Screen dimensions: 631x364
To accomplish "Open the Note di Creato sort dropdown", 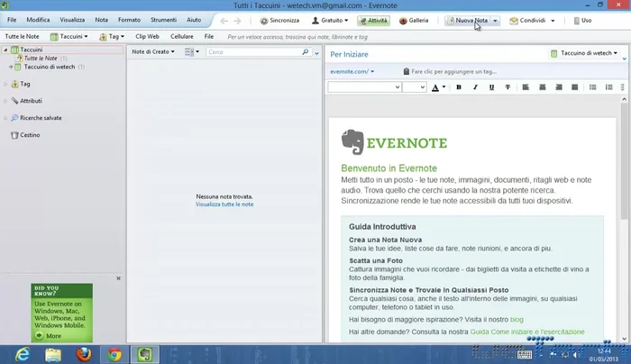I will pos(153,52).
